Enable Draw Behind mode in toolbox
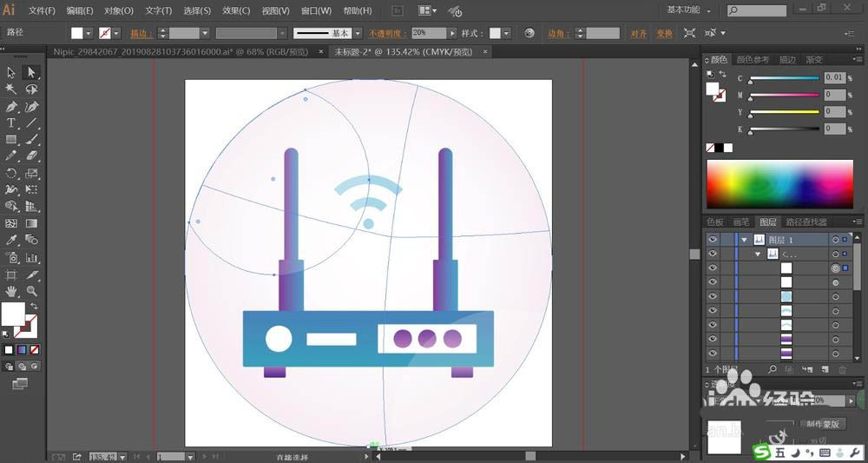This screenshot has height=463, width=868. [x=22, y=366]
